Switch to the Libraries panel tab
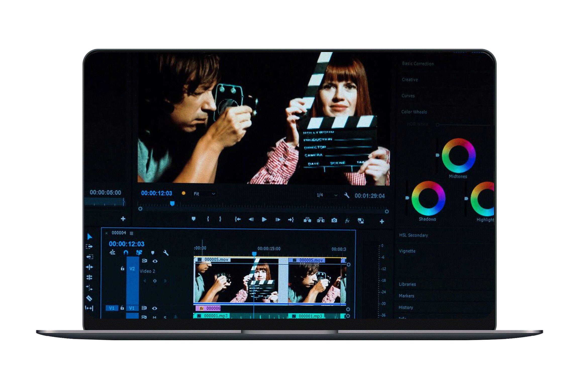The image size is (588, 392). tap(407, 284)
